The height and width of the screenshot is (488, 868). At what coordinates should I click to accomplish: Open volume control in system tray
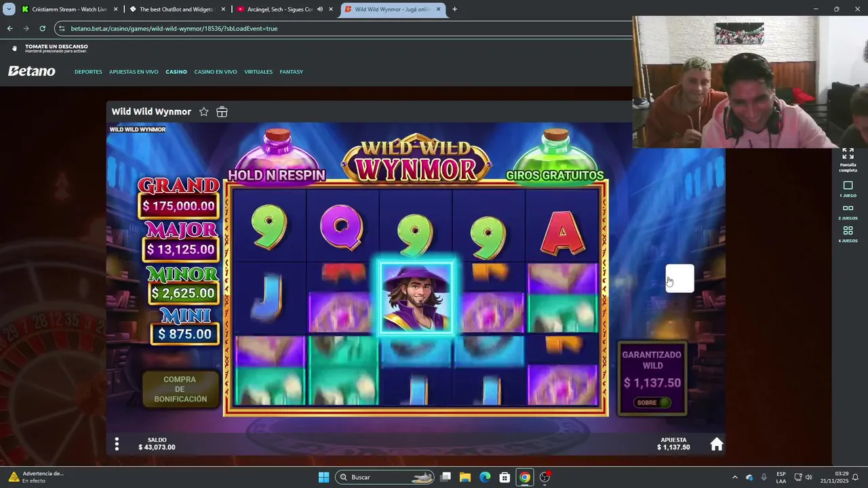click(x=808, y=477)
